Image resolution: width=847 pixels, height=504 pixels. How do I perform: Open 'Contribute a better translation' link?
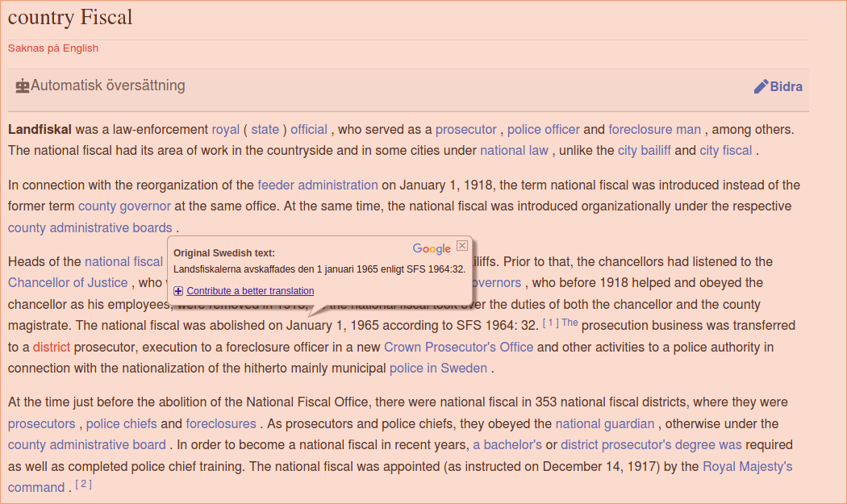(x=250, y=291)
